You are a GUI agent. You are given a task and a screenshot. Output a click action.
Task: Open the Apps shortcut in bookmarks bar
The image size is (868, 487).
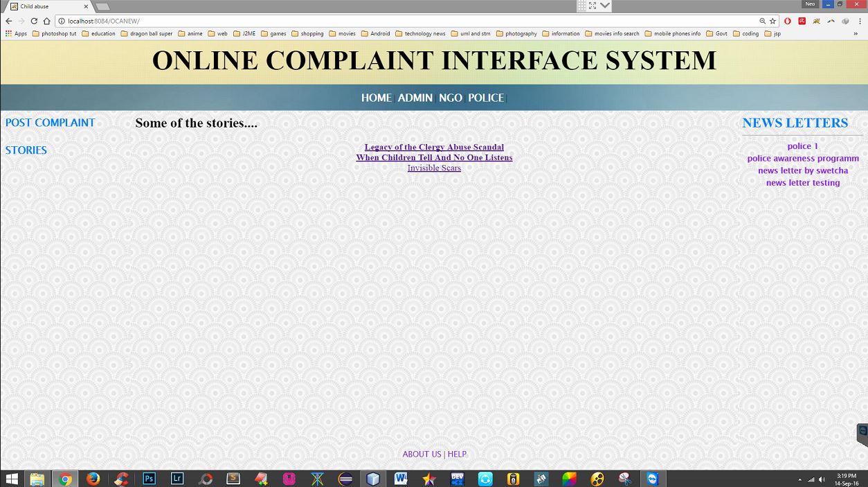click(x=17, y=33)
